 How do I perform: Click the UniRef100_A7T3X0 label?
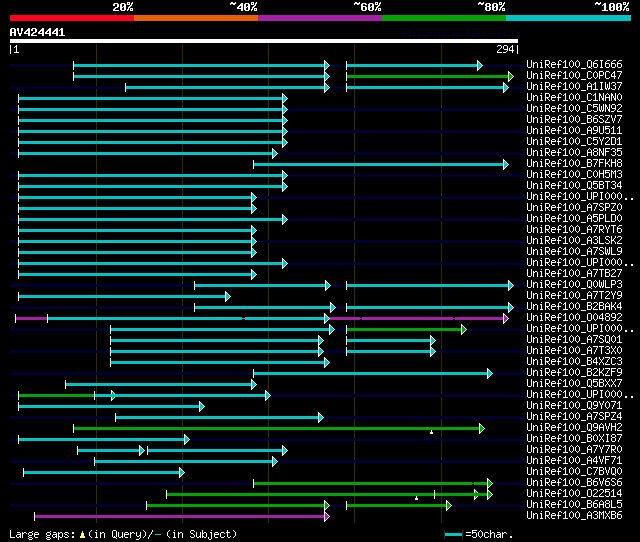coord(574,351)
